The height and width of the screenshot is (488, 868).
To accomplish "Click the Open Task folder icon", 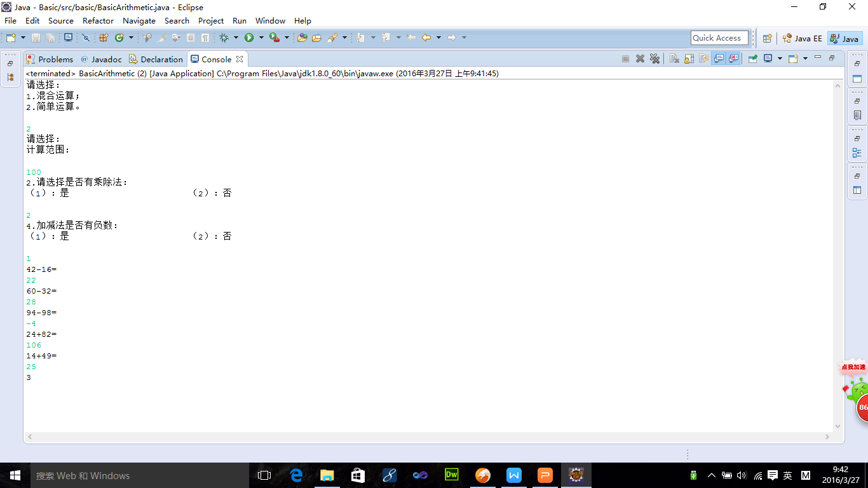I will click(x=316, y=37).
